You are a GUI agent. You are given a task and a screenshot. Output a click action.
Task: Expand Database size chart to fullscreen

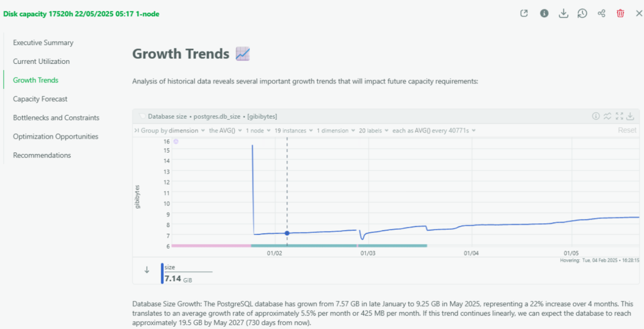(x=619, y=116)
